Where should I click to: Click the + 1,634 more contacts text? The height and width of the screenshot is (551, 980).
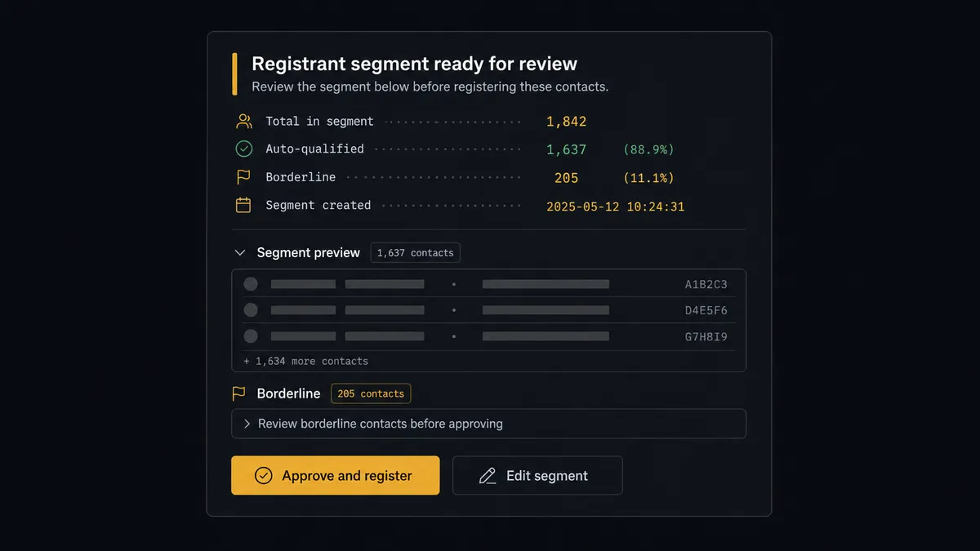click(305, 361)
